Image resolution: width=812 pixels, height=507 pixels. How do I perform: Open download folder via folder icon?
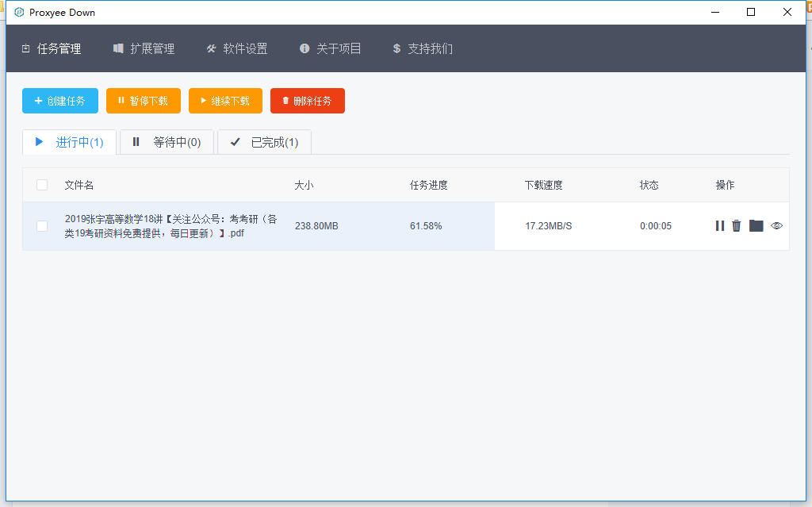pos(756,226)
